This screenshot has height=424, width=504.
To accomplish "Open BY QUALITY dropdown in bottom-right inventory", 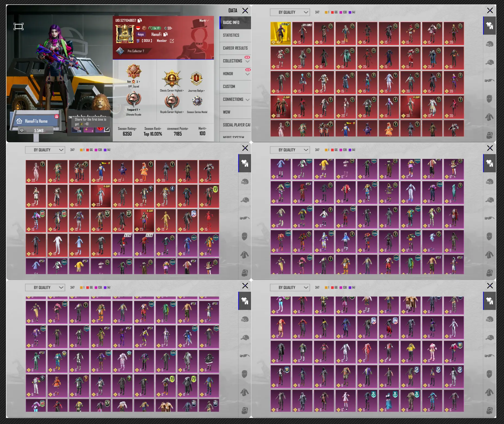I will (290, 287).
